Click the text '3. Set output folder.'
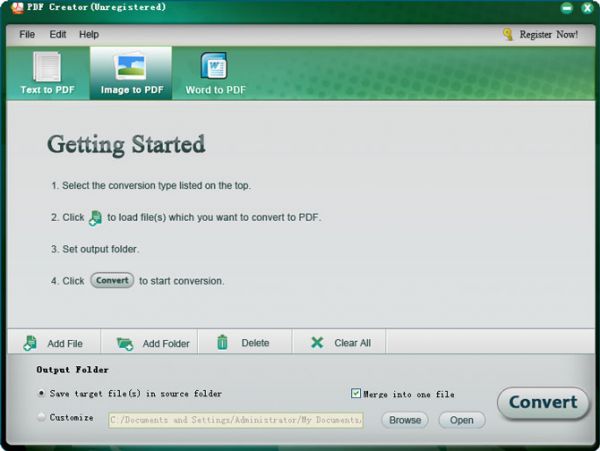 pyautogui.click(x=95, y=249)
